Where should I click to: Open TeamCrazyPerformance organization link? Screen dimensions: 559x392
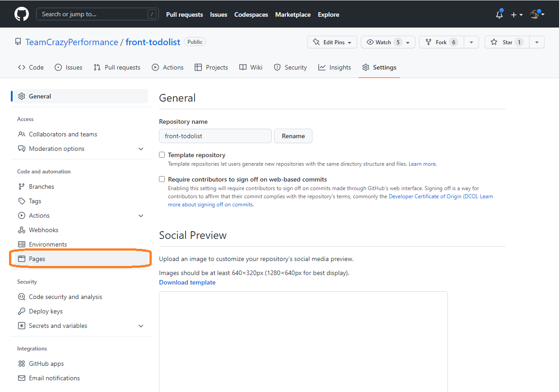(x=72, y=42)
